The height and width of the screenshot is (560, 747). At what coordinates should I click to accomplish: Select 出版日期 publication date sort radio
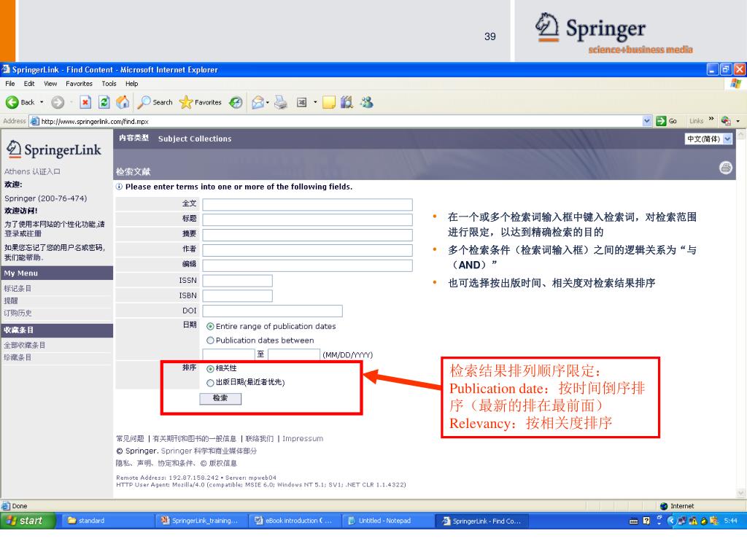210,382
